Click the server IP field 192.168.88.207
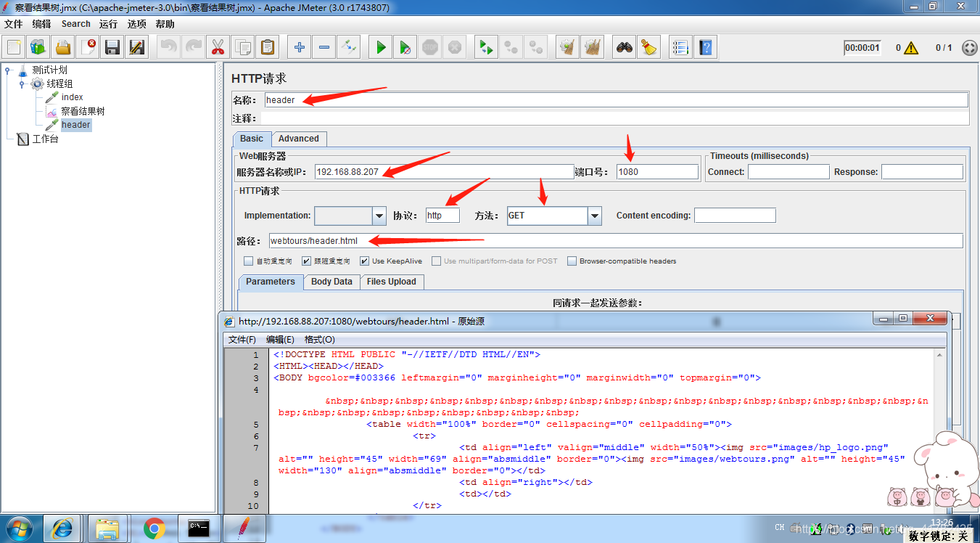Image resolution: width=980 pixels, height=543 pixels. (x=445, y=172)
